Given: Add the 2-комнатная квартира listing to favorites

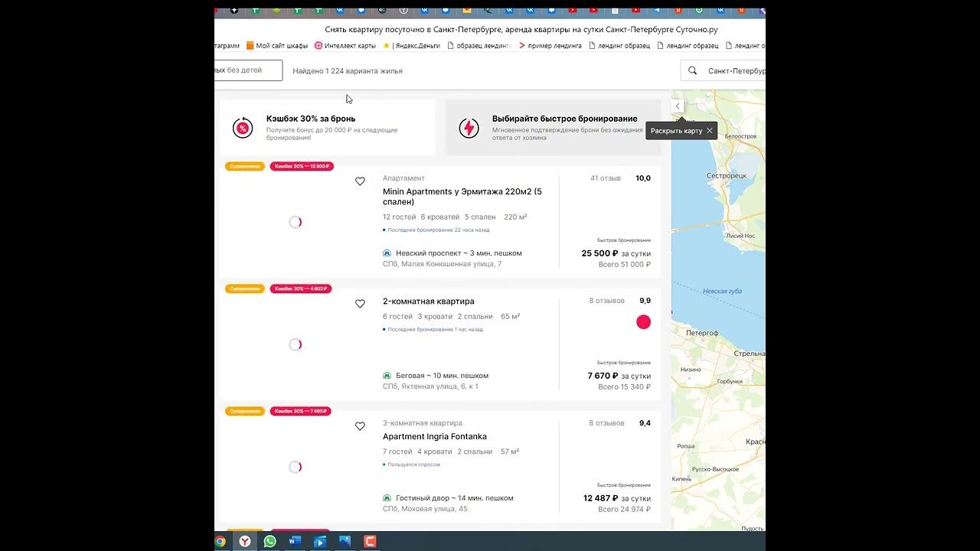Looking at the screenshot, I should 360,304.
